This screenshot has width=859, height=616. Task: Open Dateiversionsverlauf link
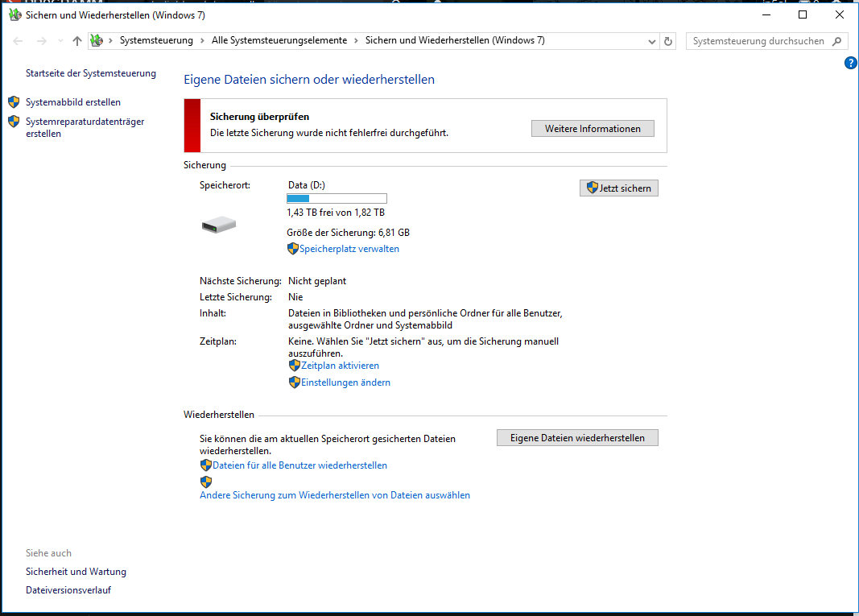(68, 590)
